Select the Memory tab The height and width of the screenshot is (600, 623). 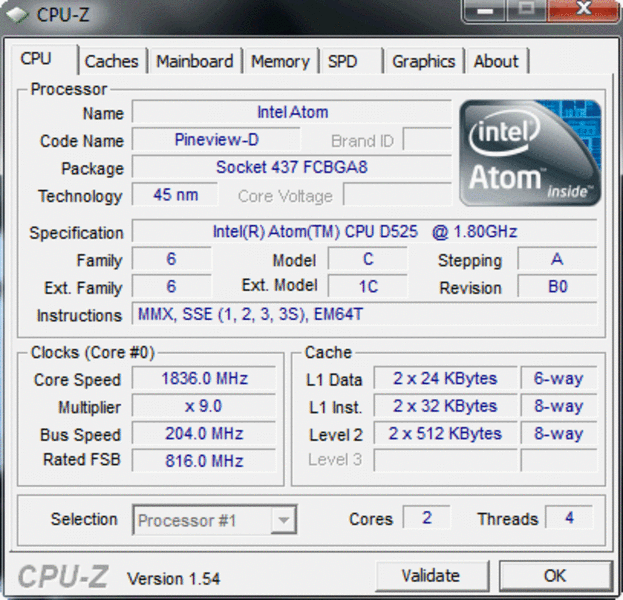click(x=280, y=62)
